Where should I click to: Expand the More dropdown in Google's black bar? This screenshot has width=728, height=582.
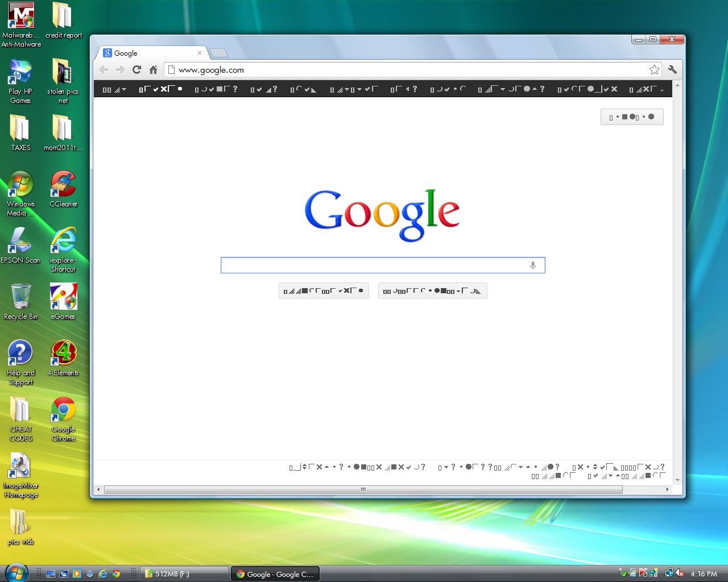(x=647, y=89)
